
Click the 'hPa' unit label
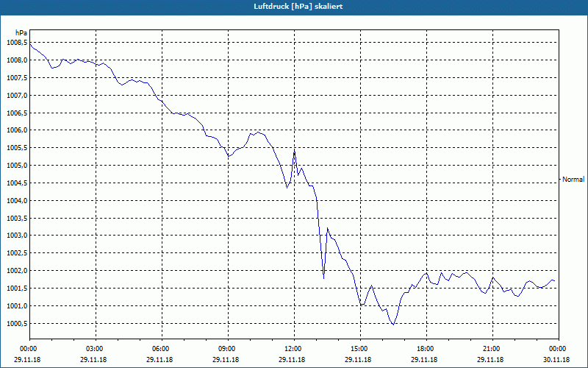[x=21, y=32]
